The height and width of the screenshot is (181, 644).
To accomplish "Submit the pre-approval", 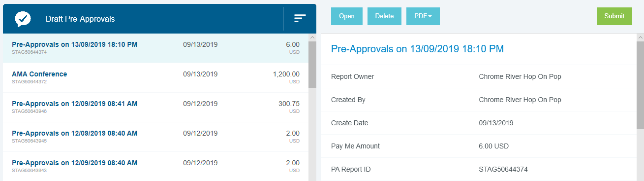I will coord(614,16).
